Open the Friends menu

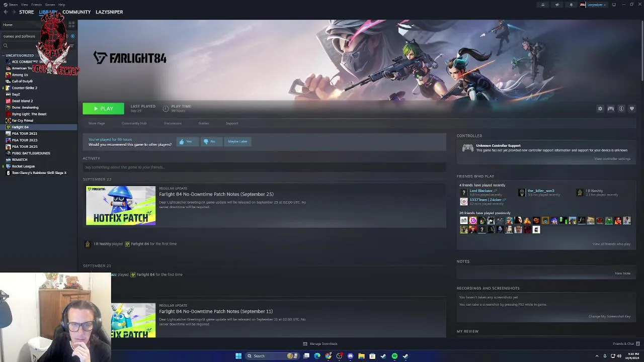pos(36,5)
